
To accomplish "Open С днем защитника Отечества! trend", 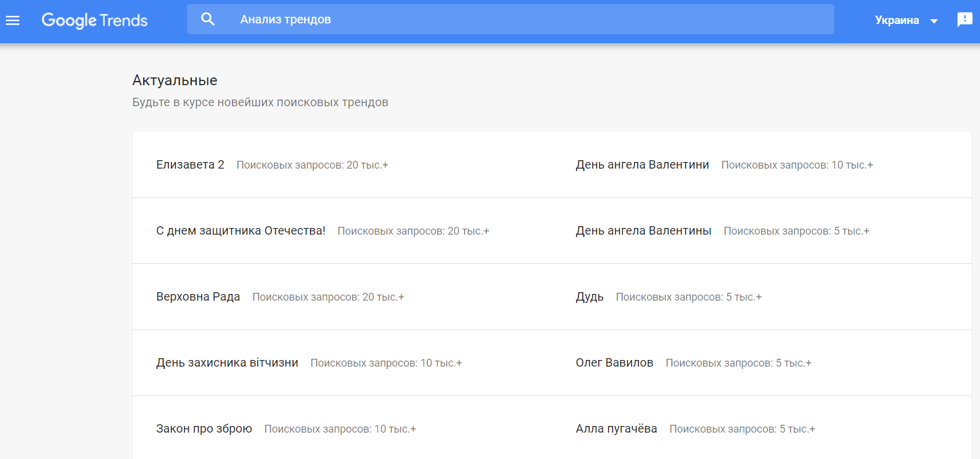I will click(x=240, y=230).
